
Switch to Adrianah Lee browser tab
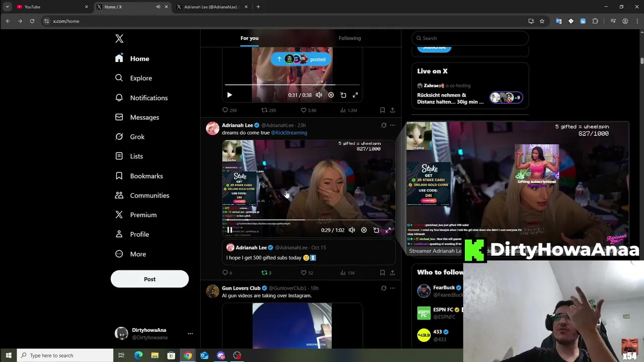(x=212, y=7)
